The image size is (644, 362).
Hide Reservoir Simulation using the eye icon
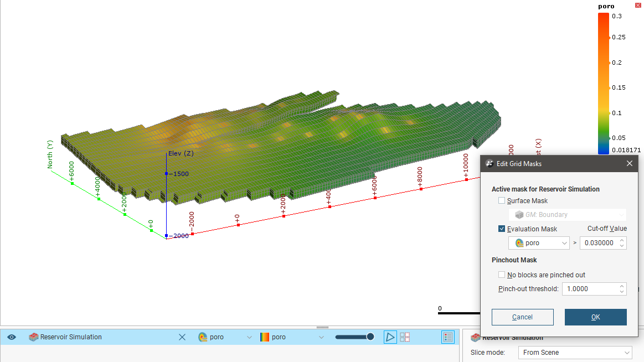[12, 337]
